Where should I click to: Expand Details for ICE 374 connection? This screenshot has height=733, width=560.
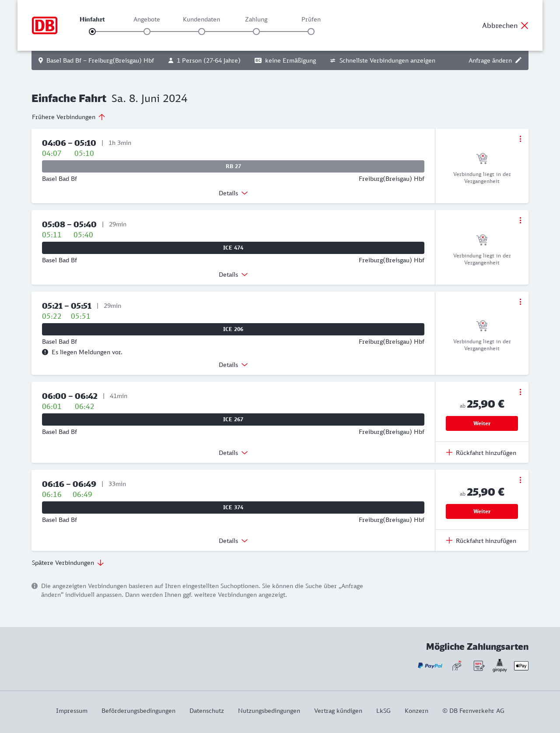tap(233, 541)
